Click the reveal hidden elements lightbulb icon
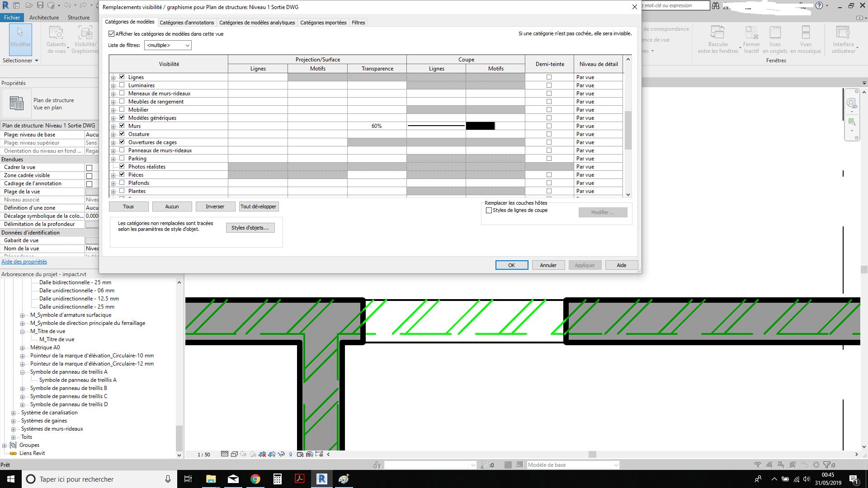The width and height of the screenshot is (868, 488). pyautogui.click(x=291, y=454)
